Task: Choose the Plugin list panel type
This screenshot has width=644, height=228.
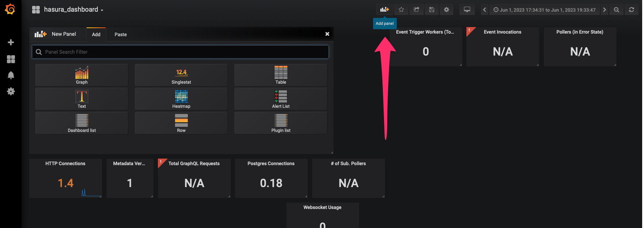Action: click(x=281, y=123)
